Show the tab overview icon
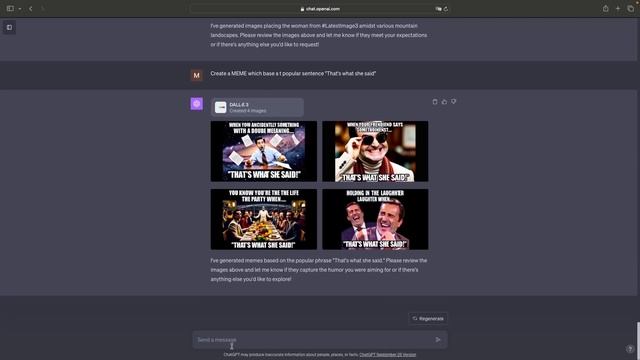The height and width of the screenshot is (360, 640). coord(630,9)
